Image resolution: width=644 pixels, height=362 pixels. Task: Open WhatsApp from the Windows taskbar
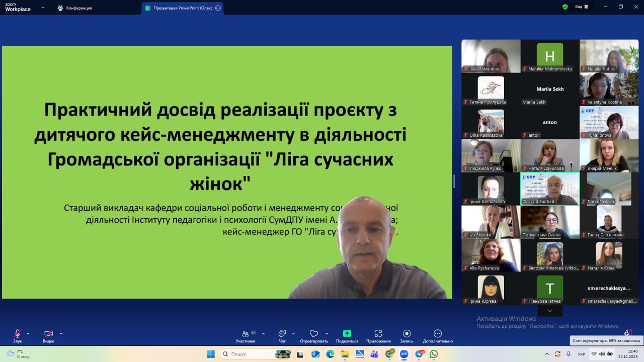pos(433,354)
